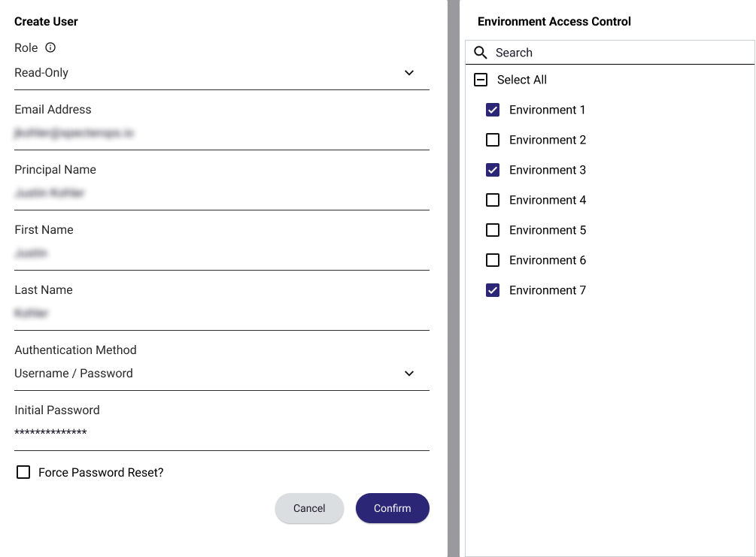Screen dimensions: 756x557
Task: Select the Read-Only role combo box
Action: click(211, 73)
